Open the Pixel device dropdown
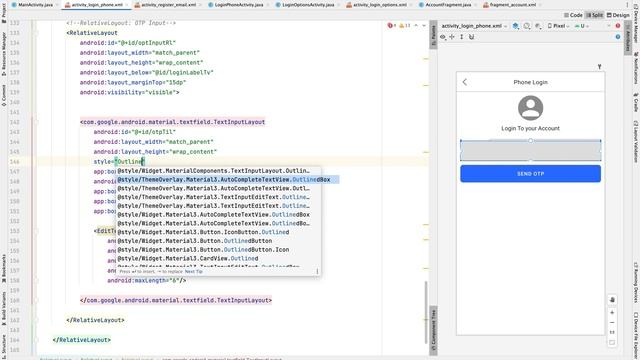640x360 pixels. [x=558, y=26]
